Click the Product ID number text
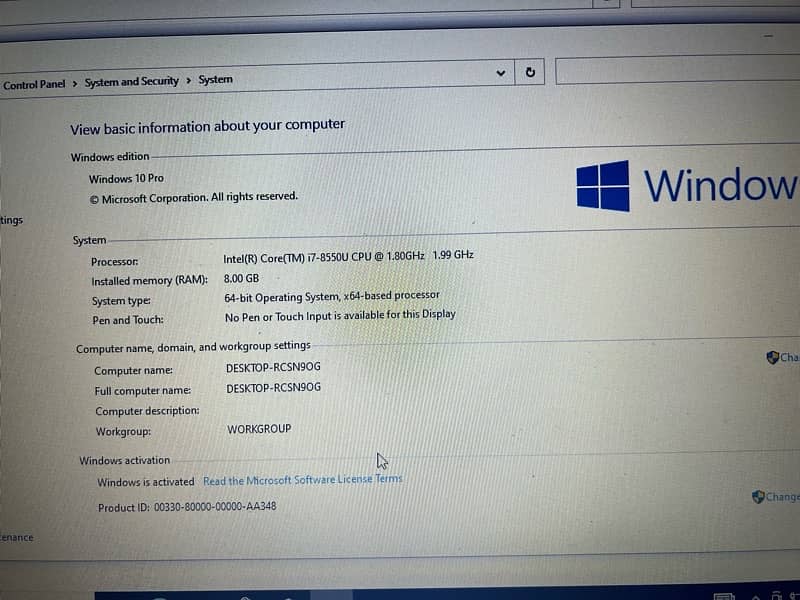This screenshot has width=800, height=600. (215, 507)
